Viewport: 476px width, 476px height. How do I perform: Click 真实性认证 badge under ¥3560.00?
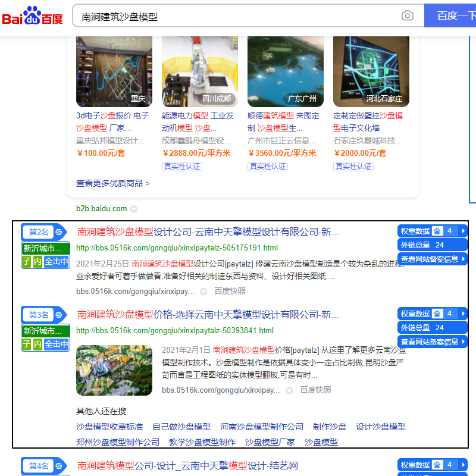tap(268, 167)
